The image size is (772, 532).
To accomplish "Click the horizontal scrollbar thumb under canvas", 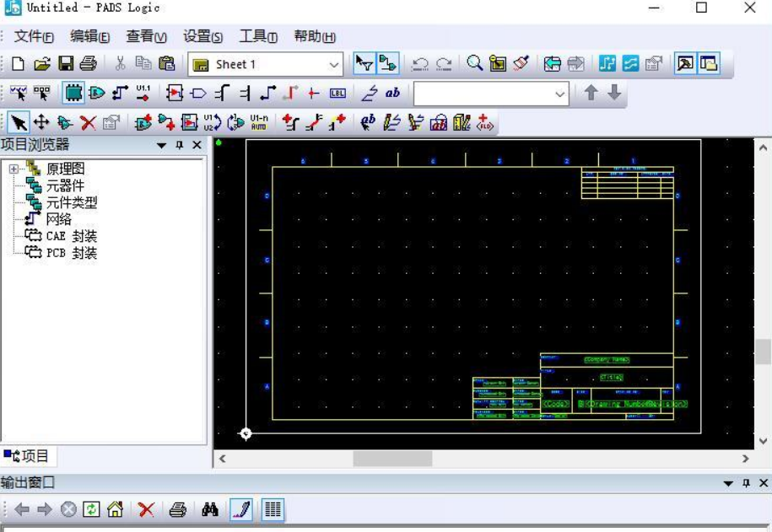I will click(391, 459).
